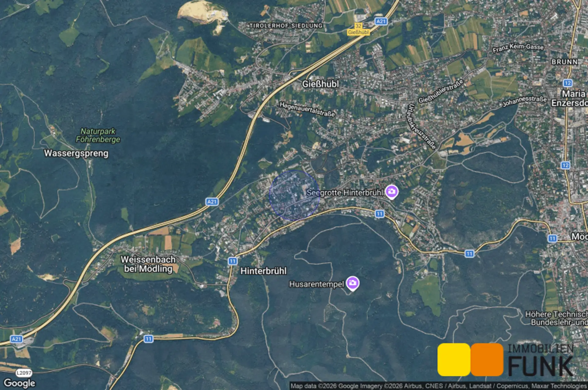Click the yellow square in Funk logo
Viewport: 588px width, 390px height.
tap(454, 359)
